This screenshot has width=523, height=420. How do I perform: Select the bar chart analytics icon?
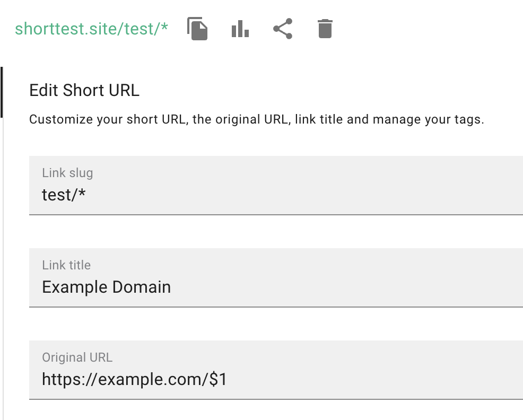point(240,29)
